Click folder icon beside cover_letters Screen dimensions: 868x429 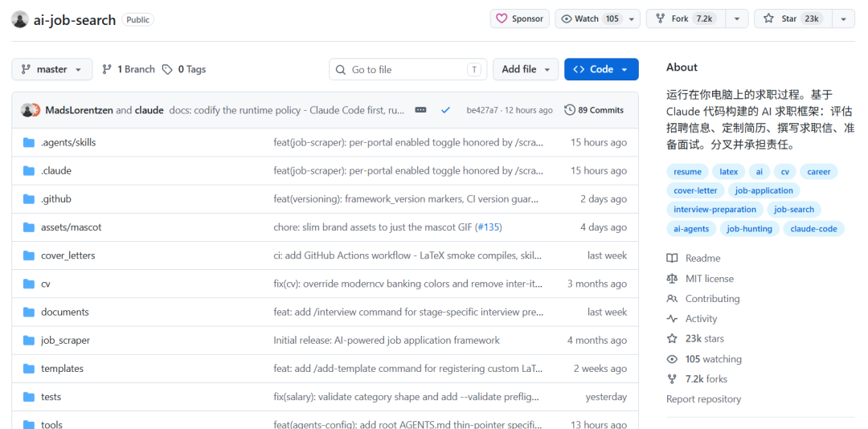29,255
